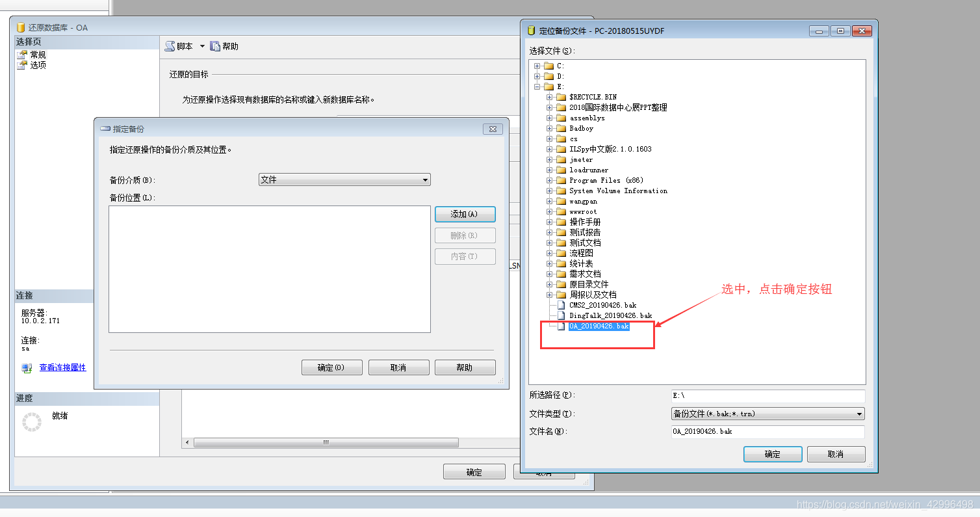Click the 原目录文件 folder icon
Screen dimensions: 980x517
tap(561, 284)
